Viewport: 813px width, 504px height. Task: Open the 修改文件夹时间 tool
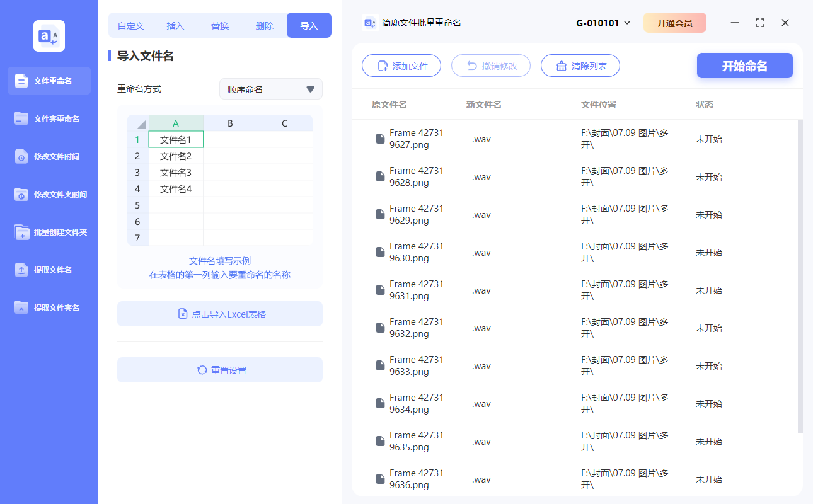click(x=49, y=194)
